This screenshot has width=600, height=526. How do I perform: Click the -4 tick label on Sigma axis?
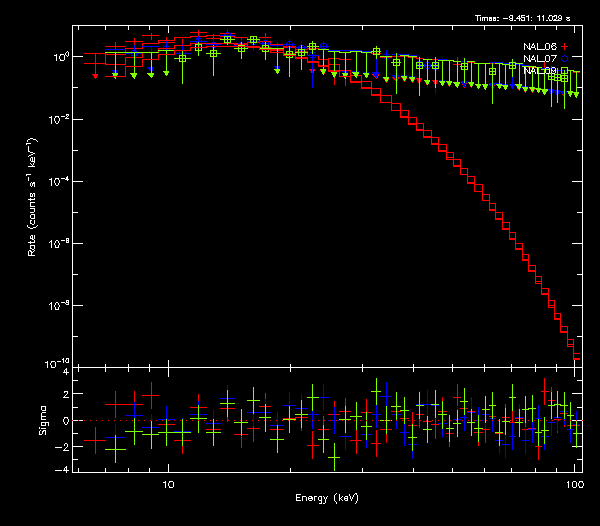tap(63, 469)
